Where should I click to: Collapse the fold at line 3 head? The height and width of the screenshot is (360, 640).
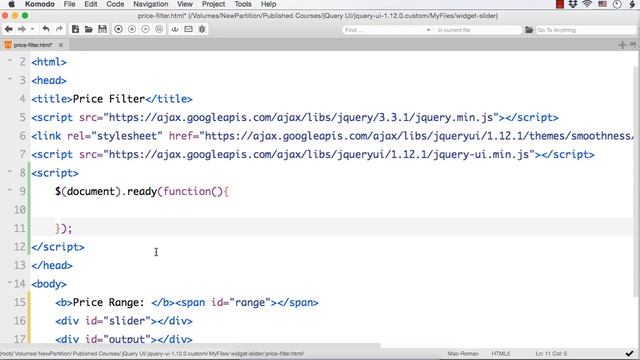point(9,79)
